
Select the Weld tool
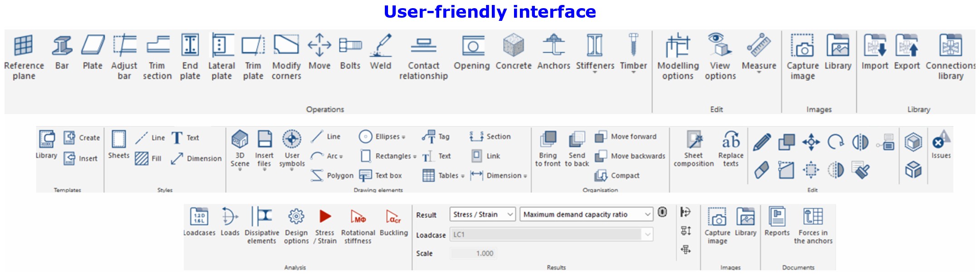[x=381, y=53]
